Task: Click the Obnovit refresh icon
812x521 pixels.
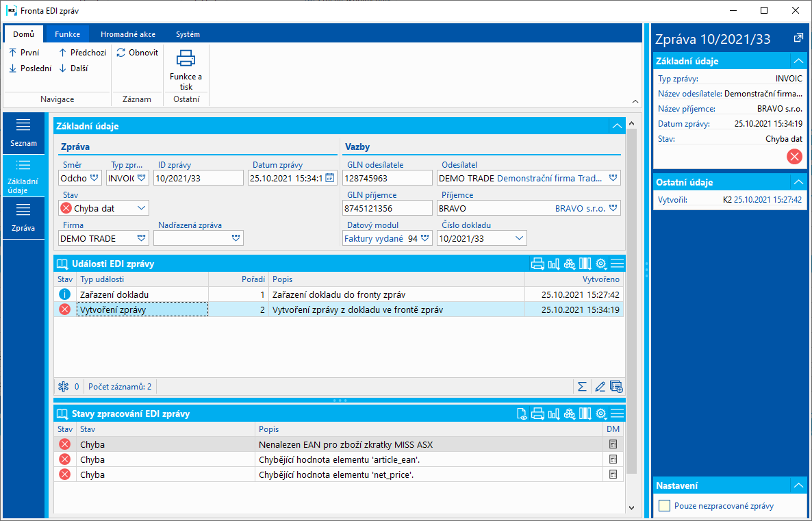Action: tap(121, 52)
